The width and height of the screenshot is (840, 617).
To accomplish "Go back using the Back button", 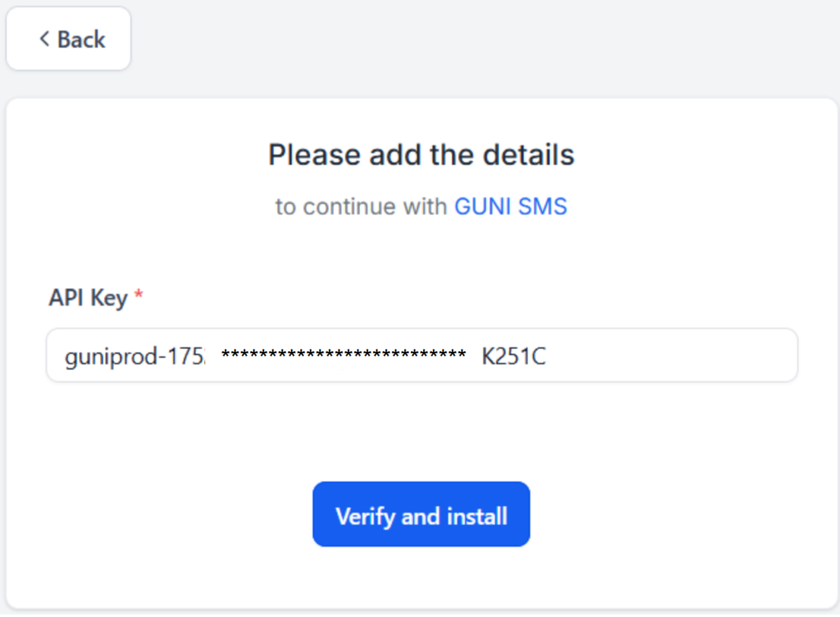I will point(69,39).
